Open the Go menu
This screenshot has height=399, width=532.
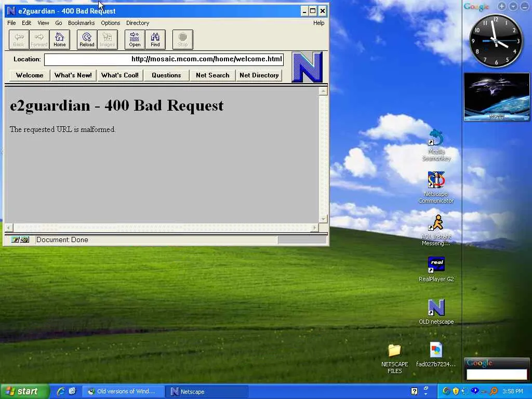(x=59, y=23)
